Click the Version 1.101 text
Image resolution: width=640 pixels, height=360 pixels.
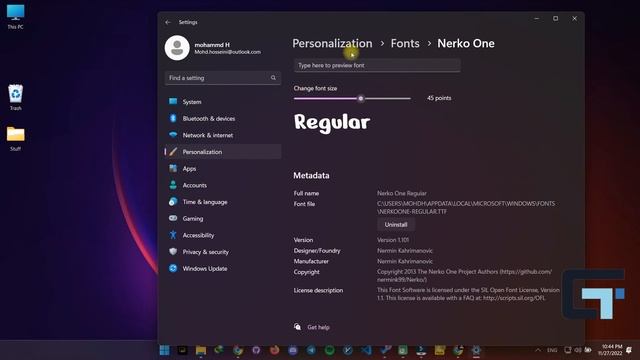[393, 240]
